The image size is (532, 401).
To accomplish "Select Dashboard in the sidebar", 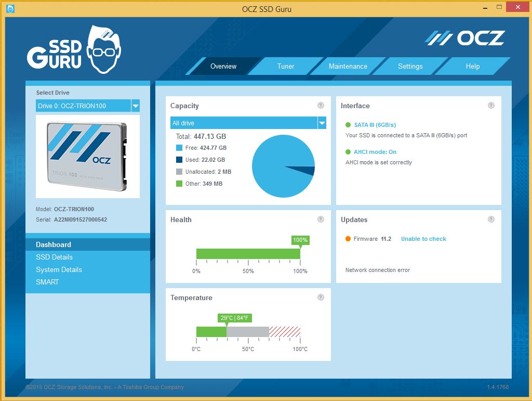I will pyautogui.click(x=88, y=244).
